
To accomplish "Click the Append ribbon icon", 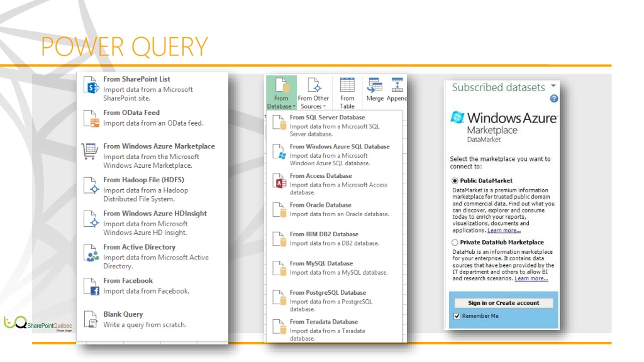I will 397,85.
